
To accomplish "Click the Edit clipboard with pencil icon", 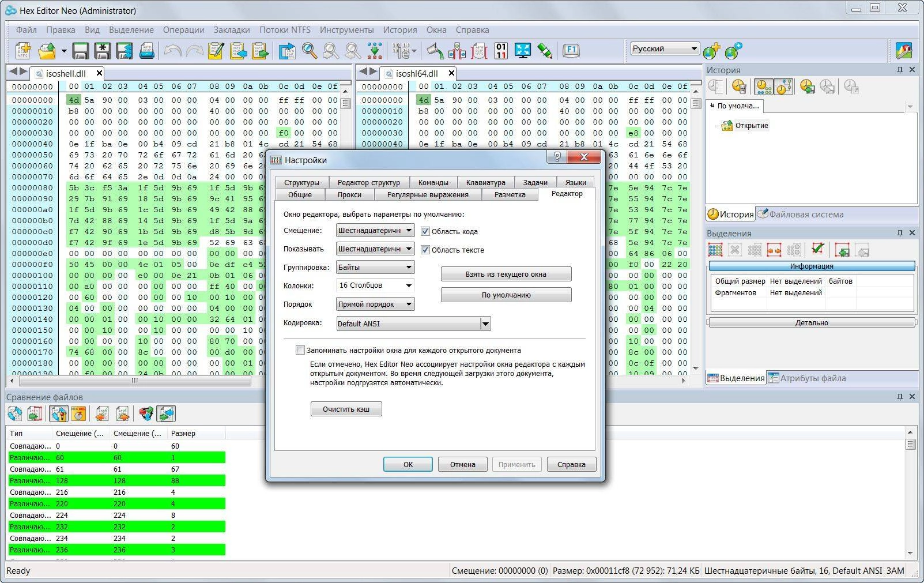I will point(216,51).
